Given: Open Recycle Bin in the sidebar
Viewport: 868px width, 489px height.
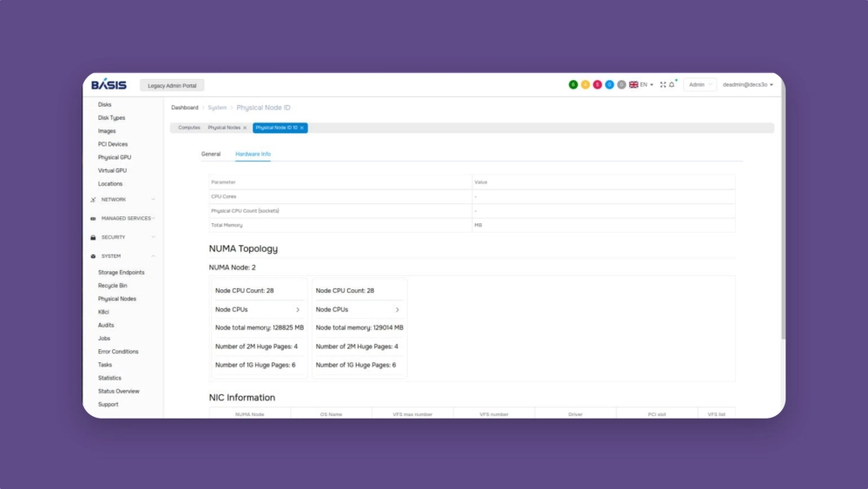Looking at the screenshot, I should pos(112,286).
